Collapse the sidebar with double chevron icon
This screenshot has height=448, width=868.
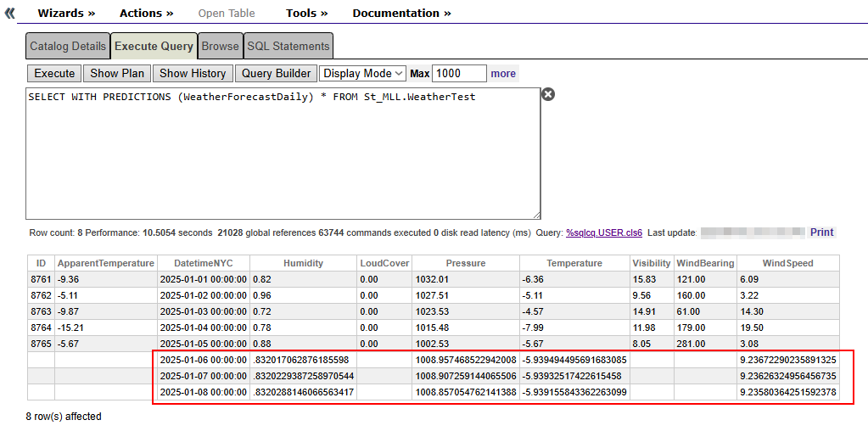pyautogui.click(x=10, y=13)
